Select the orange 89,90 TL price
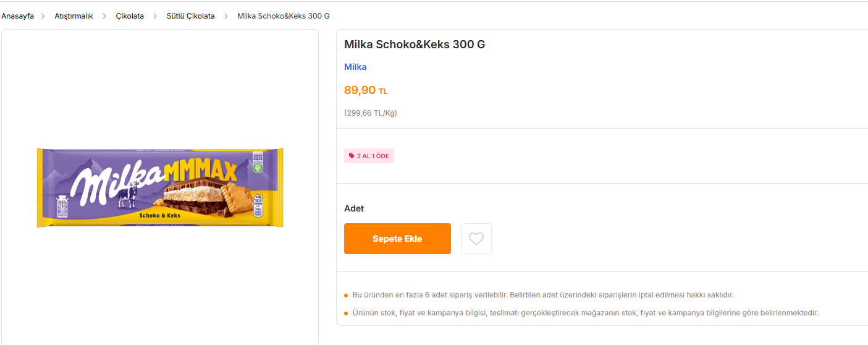 coord(366,90)
